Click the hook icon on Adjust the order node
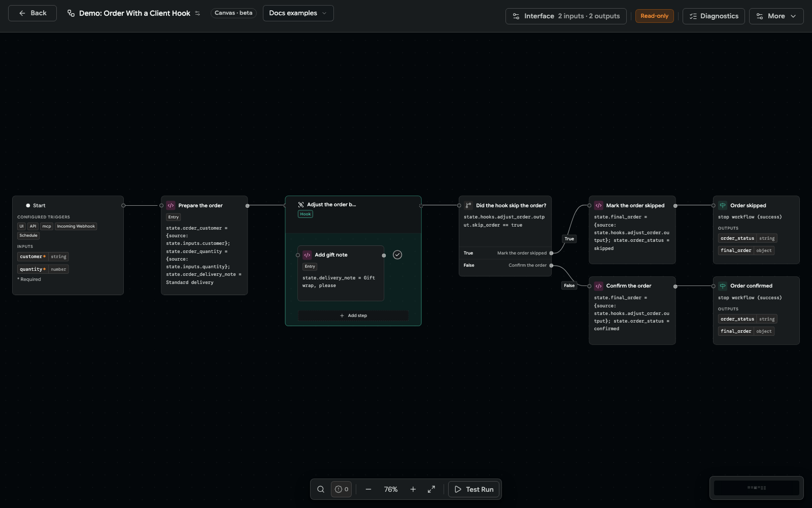812x508 pixels. (301, 205)
